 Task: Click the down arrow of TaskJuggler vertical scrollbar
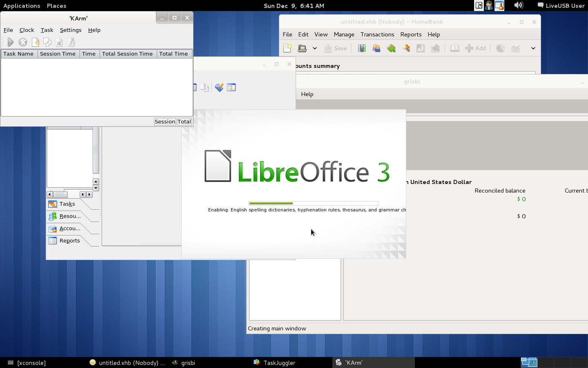96,188
